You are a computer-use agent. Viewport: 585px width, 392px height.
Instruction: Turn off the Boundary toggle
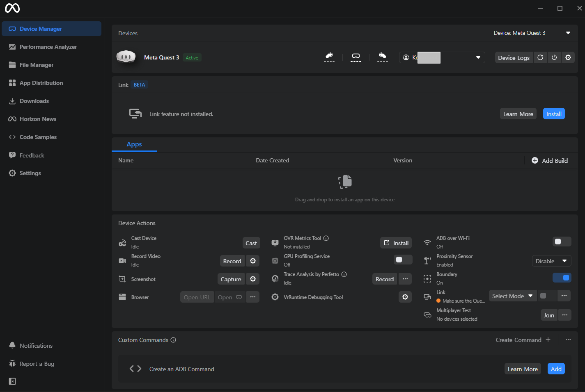point(562,278)
